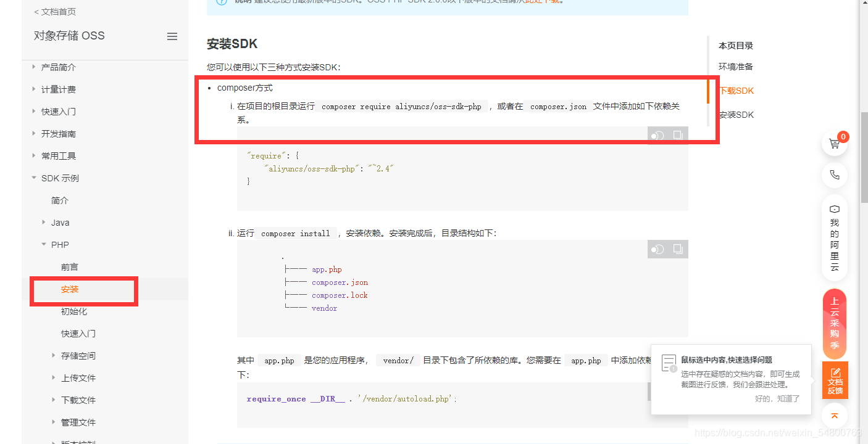Viewport: 868px width, 444px height.
Task: Copy the directory structure code block
Action: tap(678, 249)
